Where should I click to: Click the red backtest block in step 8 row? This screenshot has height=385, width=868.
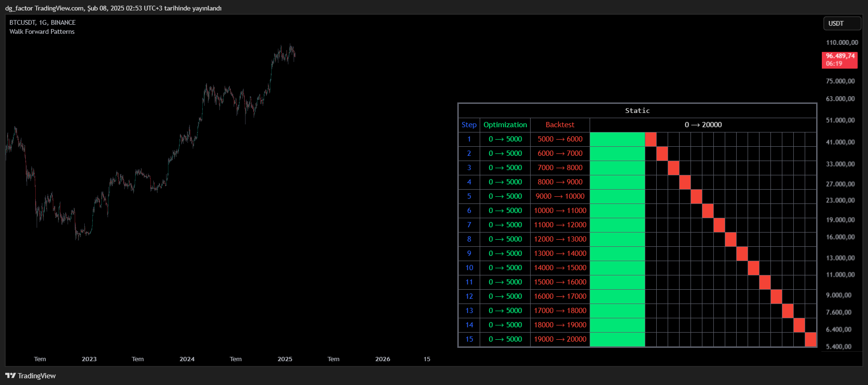(731, 239)
